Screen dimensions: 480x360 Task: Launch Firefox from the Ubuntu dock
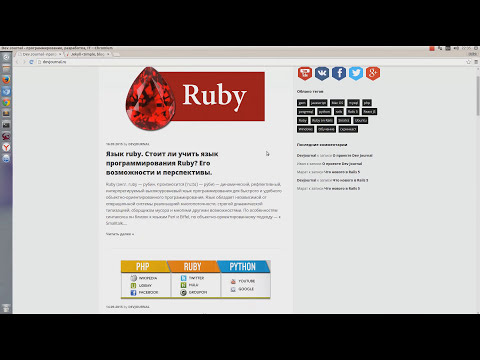click(x=6, y=80)
